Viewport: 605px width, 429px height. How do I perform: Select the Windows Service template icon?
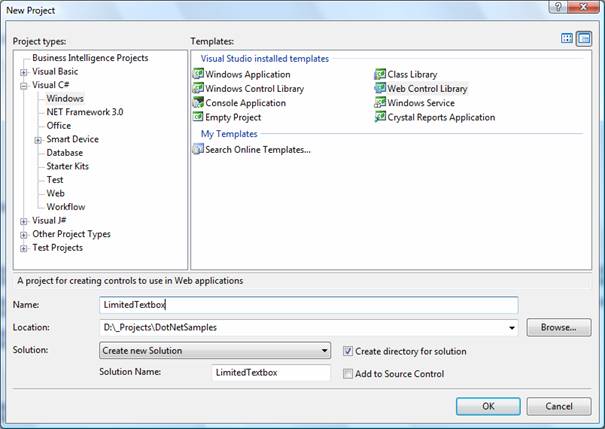pos(380,102)
